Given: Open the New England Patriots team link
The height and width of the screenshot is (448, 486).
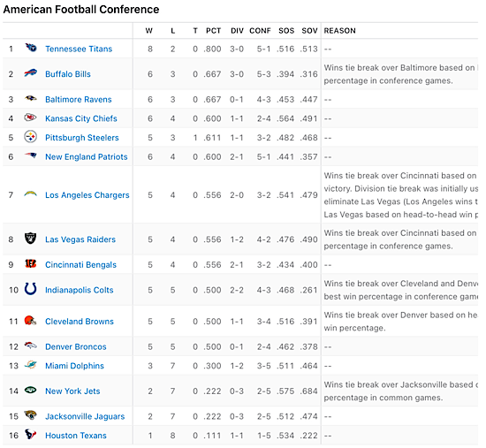Looking at the screenshot, I should [x=87, y=157].
